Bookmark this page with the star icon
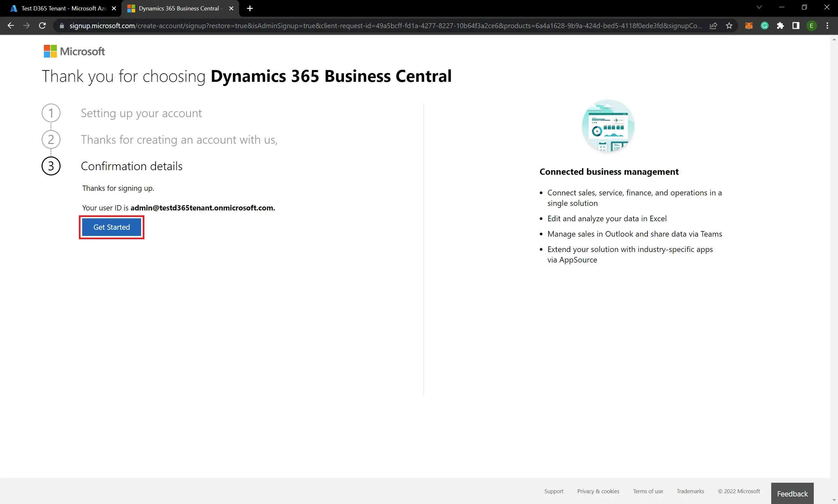The height and width of the screenshot is (504, 838). [729, 26]
